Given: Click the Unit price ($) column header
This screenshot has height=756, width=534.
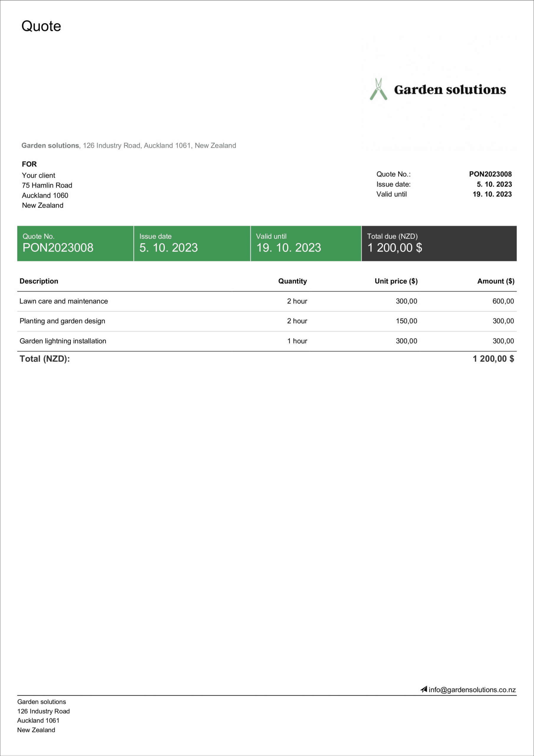Looking at the screenshot, I should (396, 281).
